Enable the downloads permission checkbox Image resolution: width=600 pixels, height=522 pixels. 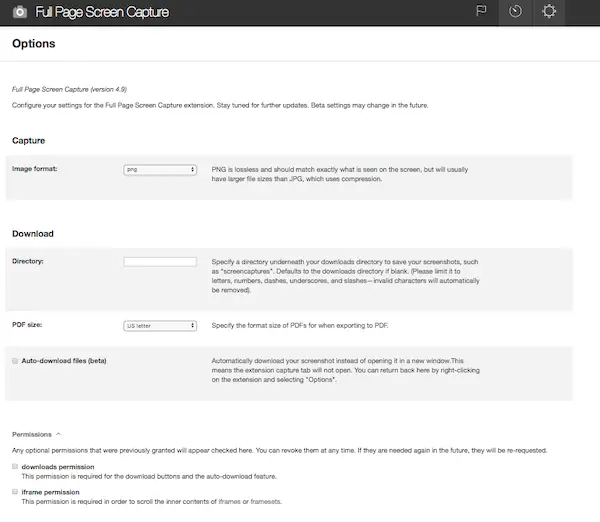tap(15, 466)
